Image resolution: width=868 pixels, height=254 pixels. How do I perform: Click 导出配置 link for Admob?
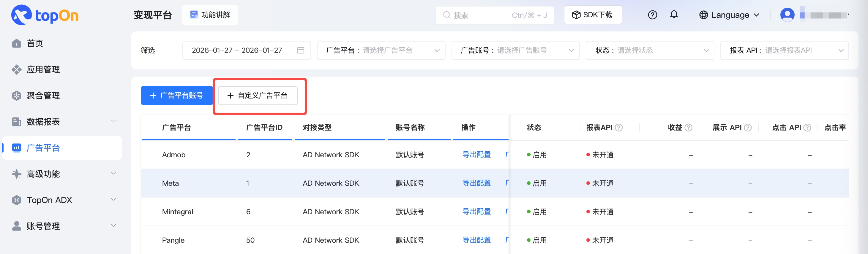pos(476,155)
